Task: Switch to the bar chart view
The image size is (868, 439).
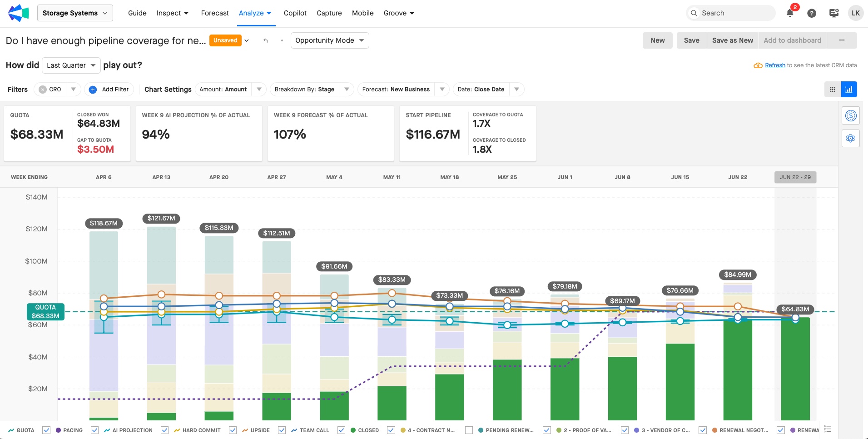Action: tap(849, 90)
